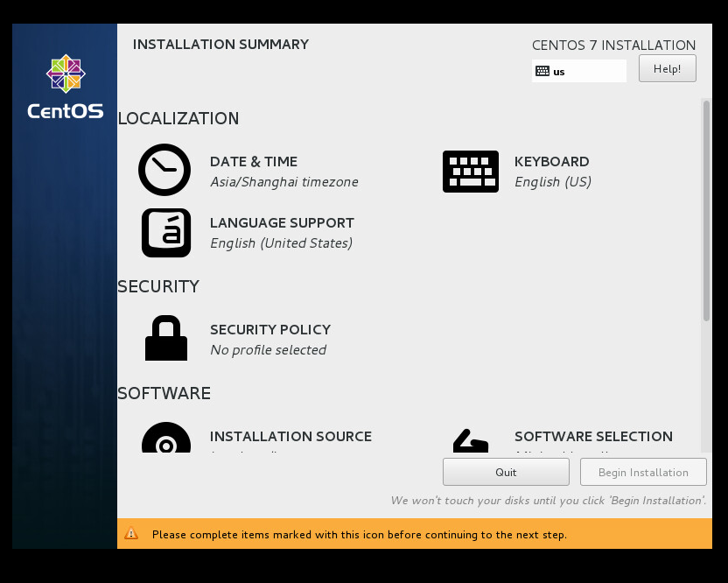Click 'English (United States)' language value
This screenshot has height=583, width=728.
pyautogui.click(x=282, y=243)
